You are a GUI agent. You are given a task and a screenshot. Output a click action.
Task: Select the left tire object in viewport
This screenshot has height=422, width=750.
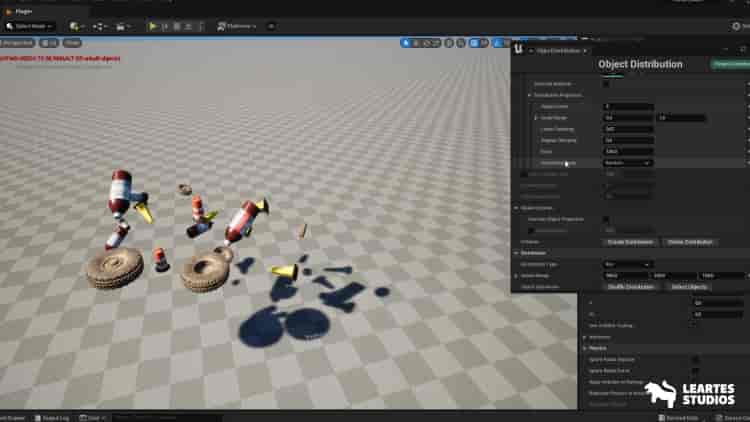[115, 268]
